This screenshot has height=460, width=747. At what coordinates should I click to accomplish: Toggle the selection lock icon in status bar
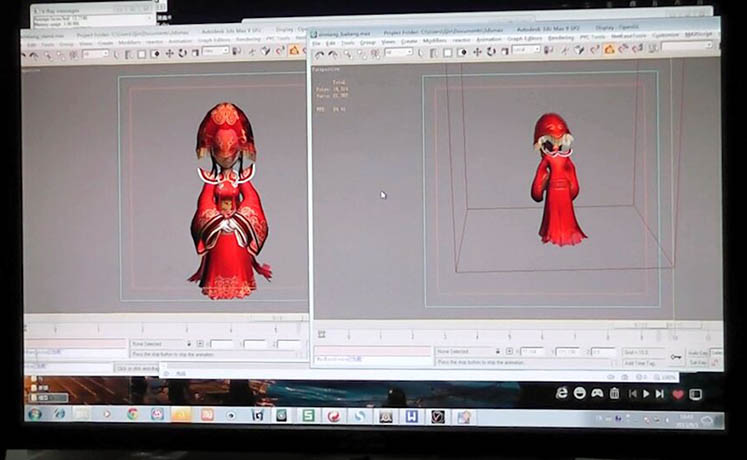click(498, 352)
